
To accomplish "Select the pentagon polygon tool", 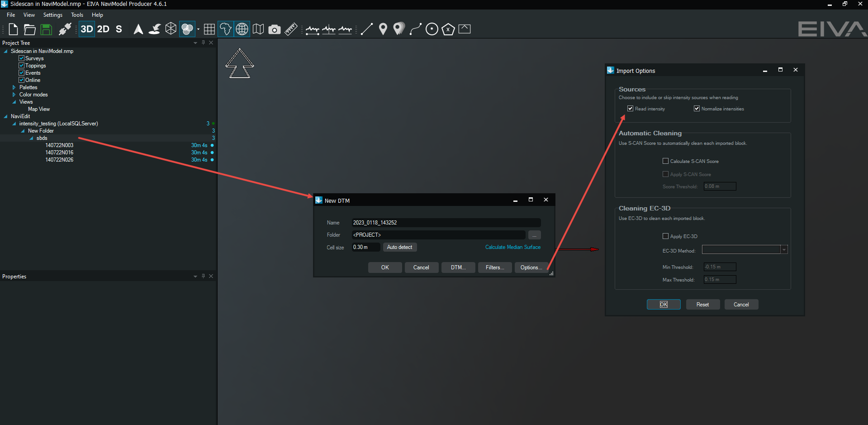I will click(x=448, y=29).
